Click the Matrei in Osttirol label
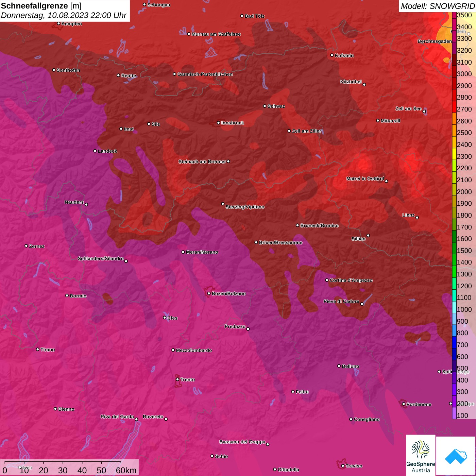Screen dimensions: 476x476 click(365, 178)
